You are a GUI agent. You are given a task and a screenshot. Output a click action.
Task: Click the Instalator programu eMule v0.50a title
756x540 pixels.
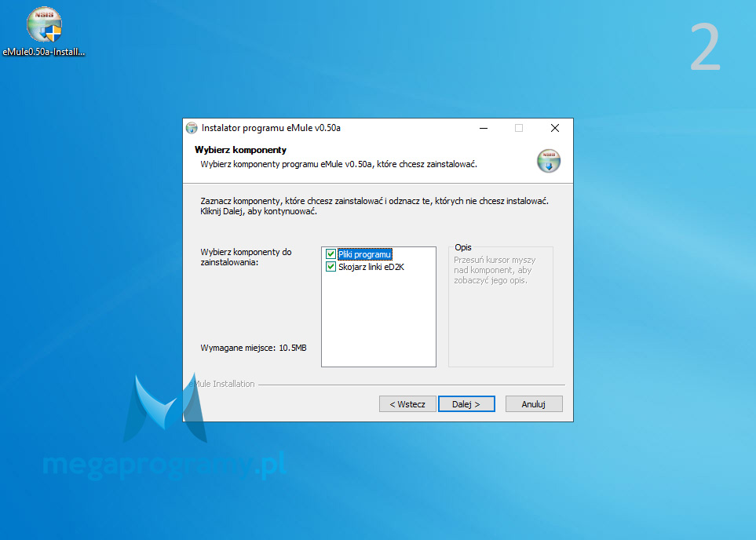click(271, 128)
